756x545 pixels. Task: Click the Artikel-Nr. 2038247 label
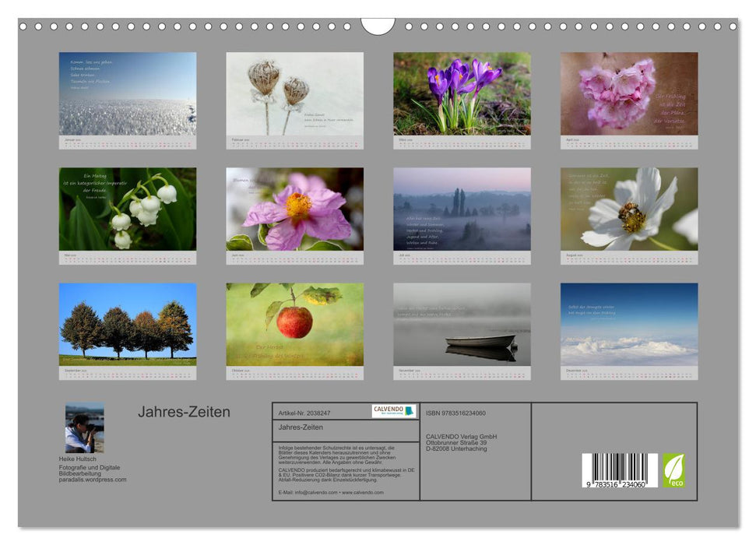(305, 413)
